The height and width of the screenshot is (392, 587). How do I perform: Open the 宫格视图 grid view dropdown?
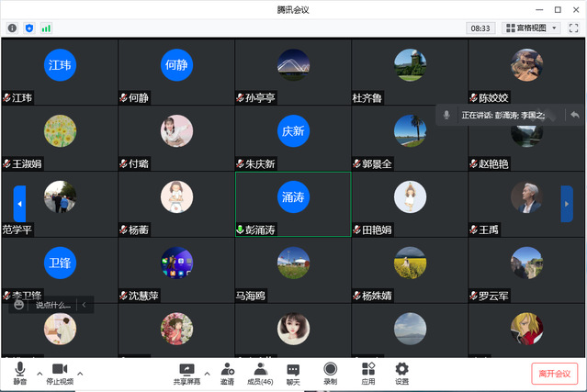[531, 28]
